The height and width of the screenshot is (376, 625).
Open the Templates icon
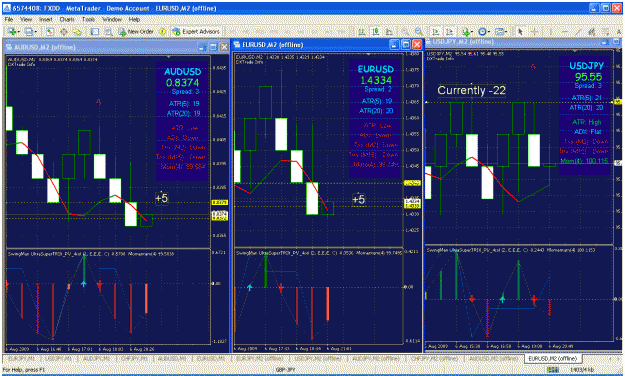pyautogui.click(x=499, y=31)
